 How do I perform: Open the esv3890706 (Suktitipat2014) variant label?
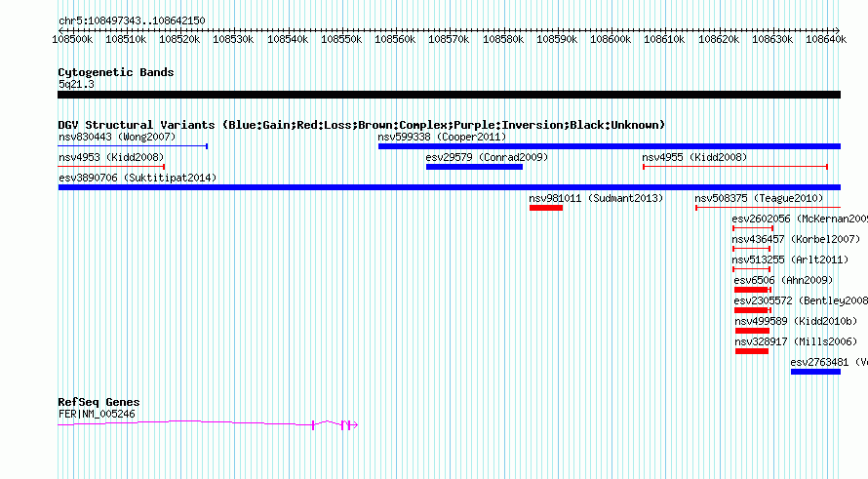point(138,178)
